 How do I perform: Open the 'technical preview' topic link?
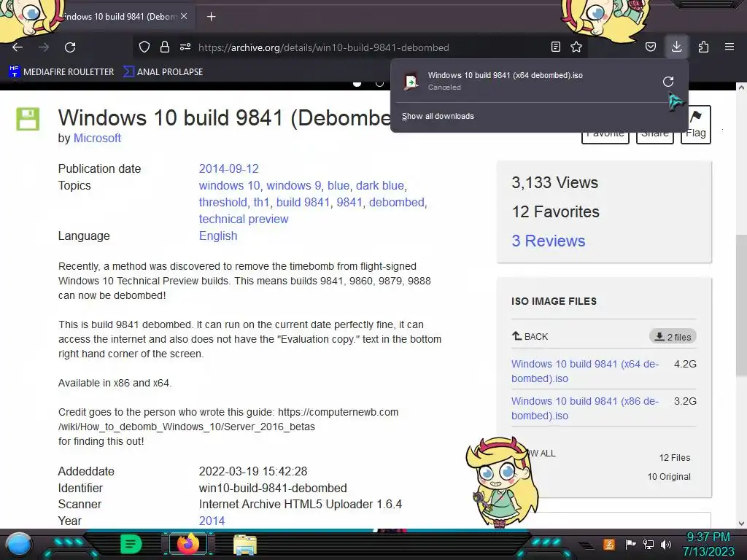pyautogui.click(x=244, y=219)
